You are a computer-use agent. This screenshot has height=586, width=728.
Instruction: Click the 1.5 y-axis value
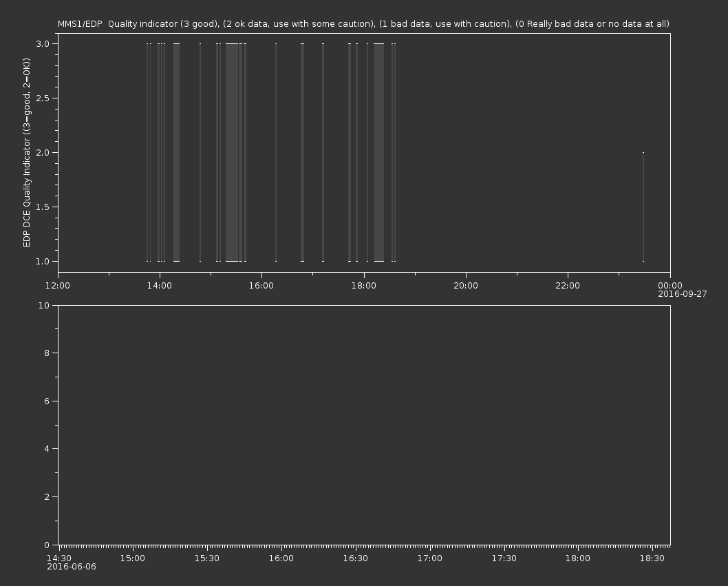coord(43,207)
